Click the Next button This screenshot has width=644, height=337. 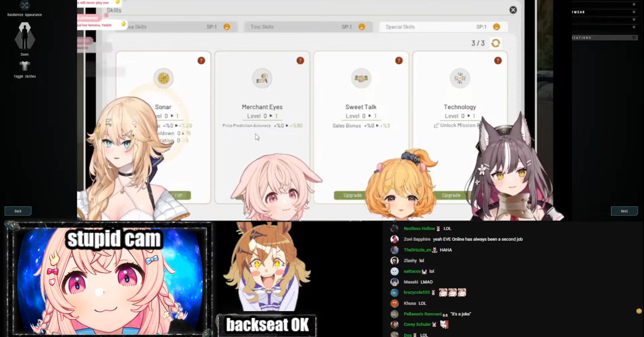pyautogui.click(x=624, y=211)
